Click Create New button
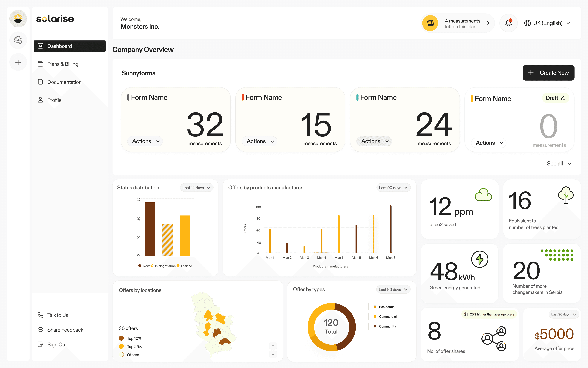Image resolution: width=588 pixels, height=368 pixels. click(548, 73)
